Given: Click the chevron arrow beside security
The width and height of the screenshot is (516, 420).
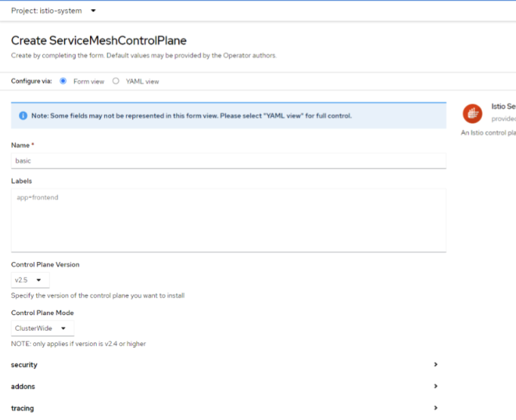Looking at the screenshot, I should point(436,364).
